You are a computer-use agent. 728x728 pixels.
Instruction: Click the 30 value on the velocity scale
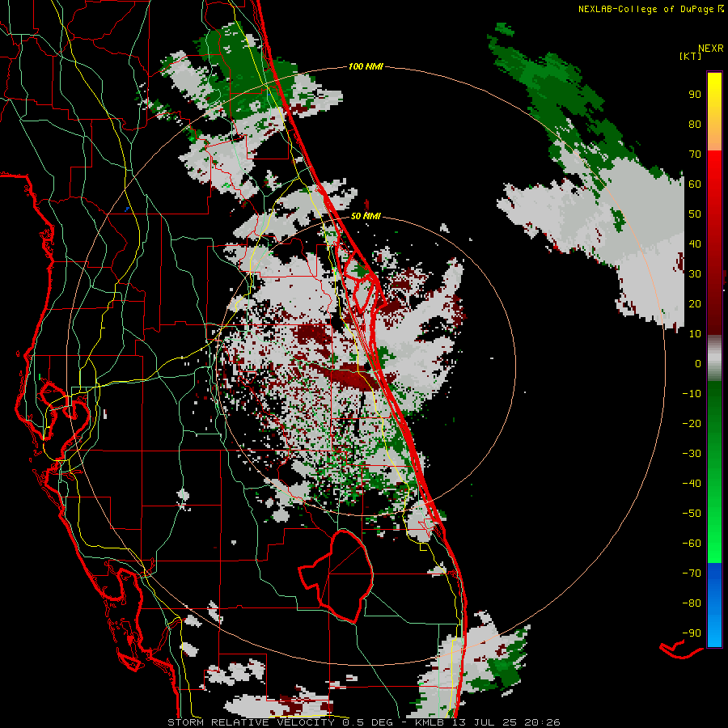(695, 274)
